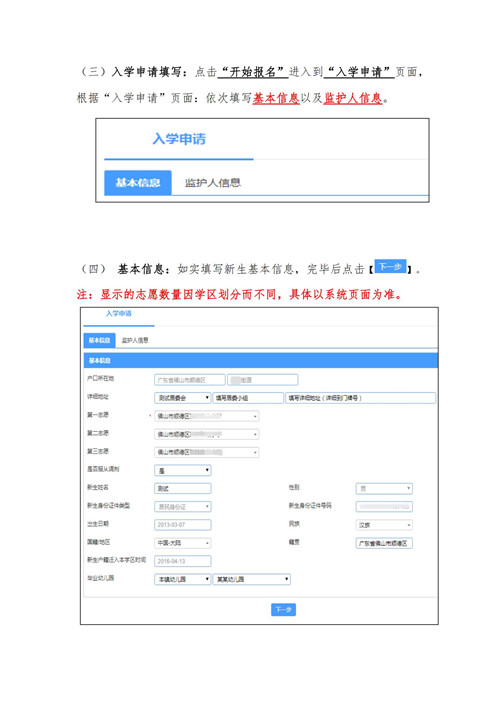Image resolution: width=500 pixels, height=706 pixels.
Task: Open the 第一志愿 school dropdown
Action: pyautogui.click(x=207, y=416)
